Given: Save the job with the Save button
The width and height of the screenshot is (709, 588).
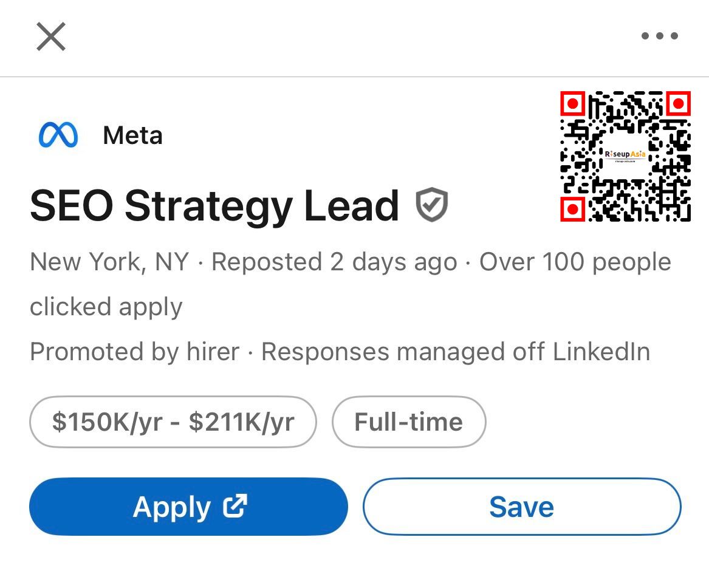Looking at the screenshot, I should click(522, 507).
